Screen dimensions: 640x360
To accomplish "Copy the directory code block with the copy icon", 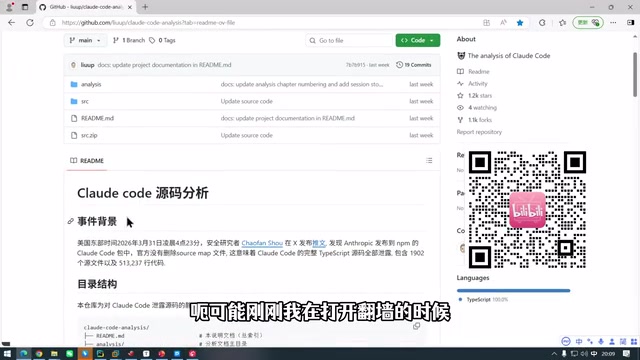I will point(416,326).
